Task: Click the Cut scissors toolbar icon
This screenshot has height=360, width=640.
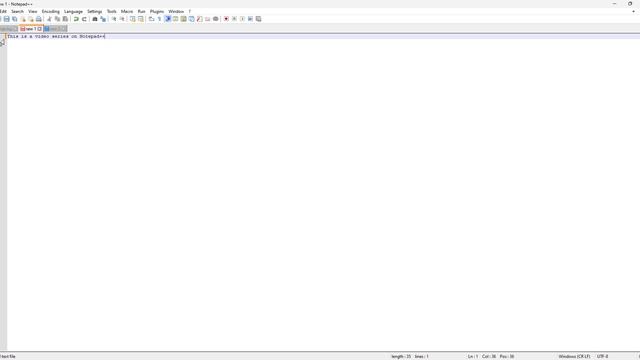Action: [x=49, y=19]
